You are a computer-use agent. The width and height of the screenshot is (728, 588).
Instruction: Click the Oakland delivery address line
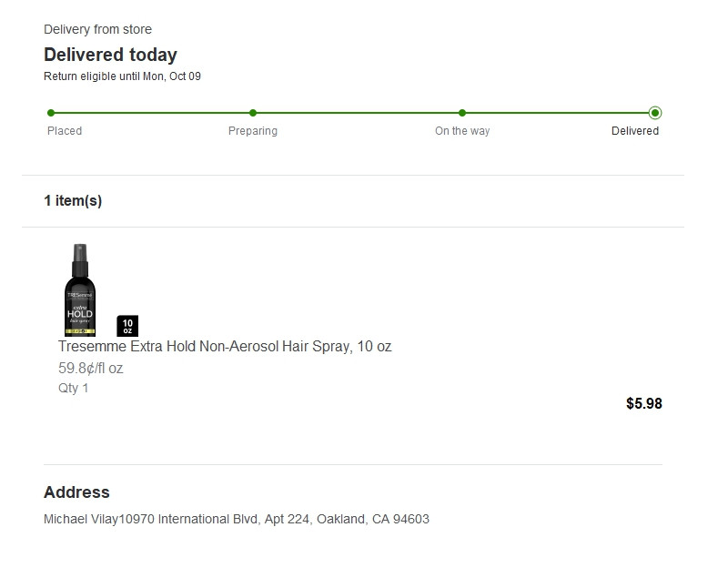coord(237,520)
